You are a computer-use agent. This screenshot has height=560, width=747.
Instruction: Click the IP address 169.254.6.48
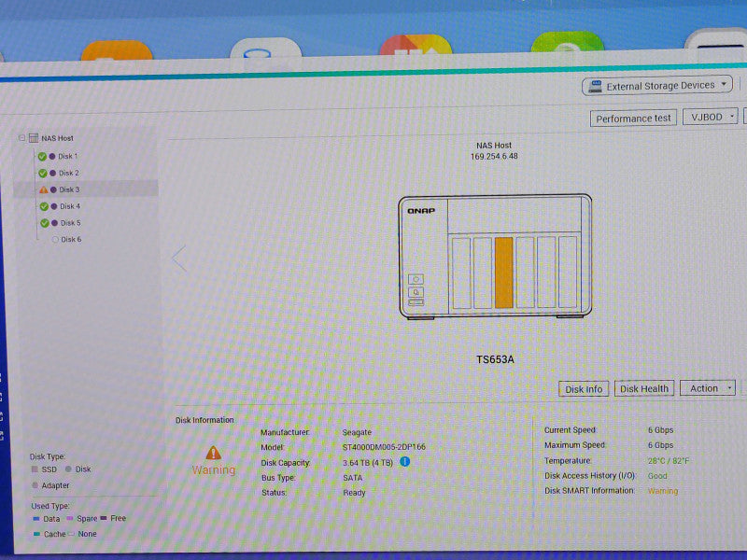click(x=494, y=156)
